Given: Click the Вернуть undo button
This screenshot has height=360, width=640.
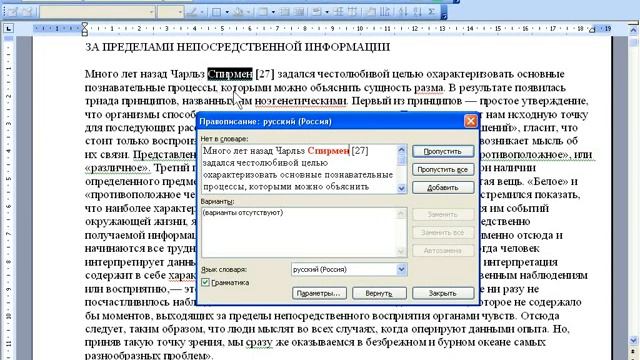Looking at the screenshot, I should pos(379,293).
